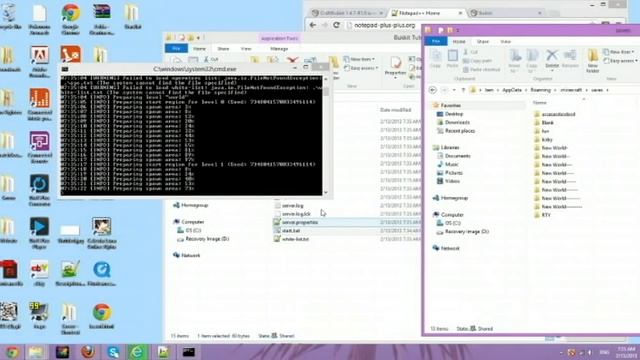Open Properties dropdown arrow in Bukkit window
Viewport: 640px width, 360px height.
pos(395,78)
